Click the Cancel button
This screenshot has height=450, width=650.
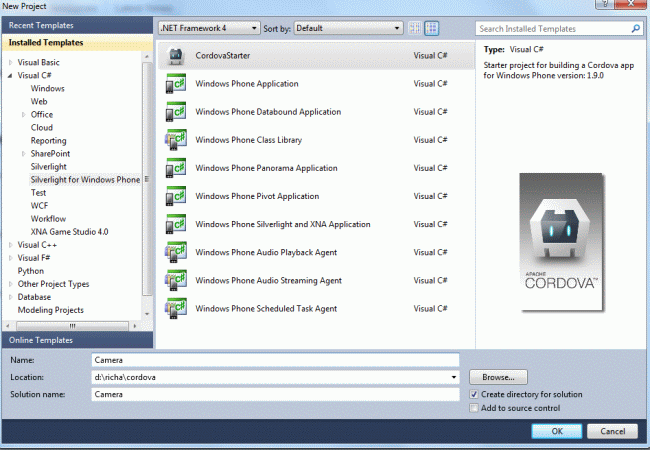click(612, 431)
